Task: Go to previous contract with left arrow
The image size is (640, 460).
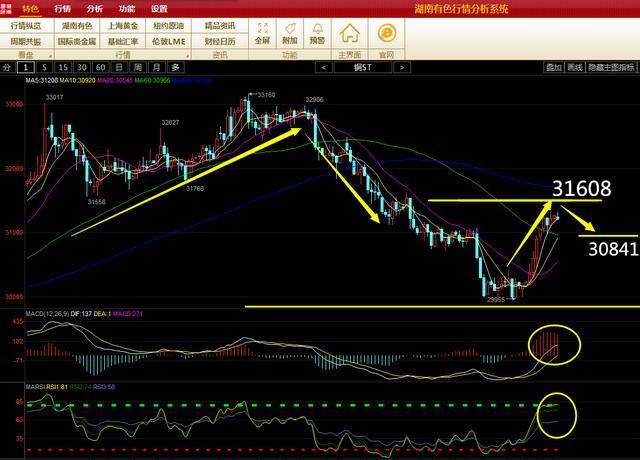Action: point(323,67)
